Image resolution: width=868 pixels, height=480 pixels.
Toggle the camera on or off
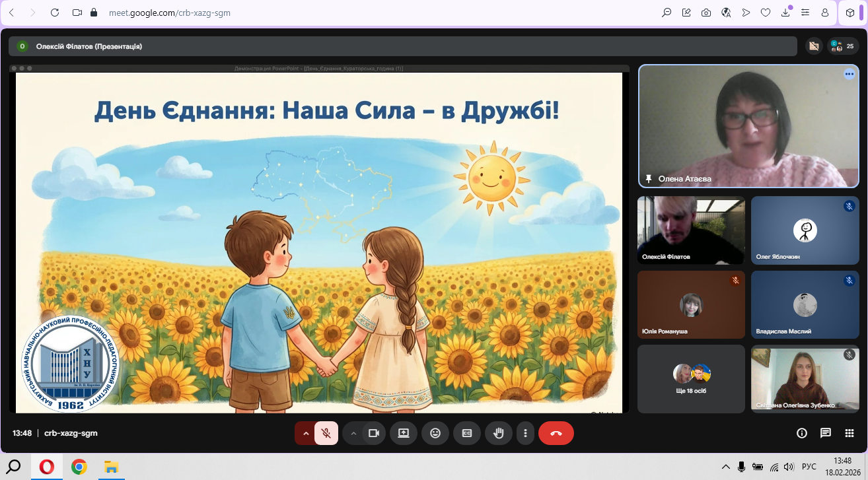[x=373, y=433]
